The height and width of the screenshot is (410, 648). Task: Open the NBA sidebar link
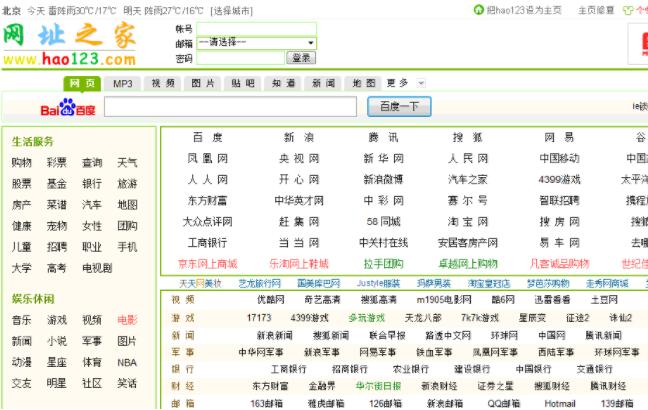(x=127, y=363)
